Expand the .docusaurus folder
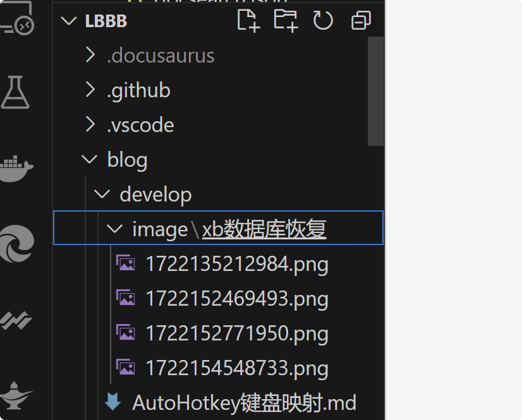This screenshot has height=420, width=522. point(161,56)
